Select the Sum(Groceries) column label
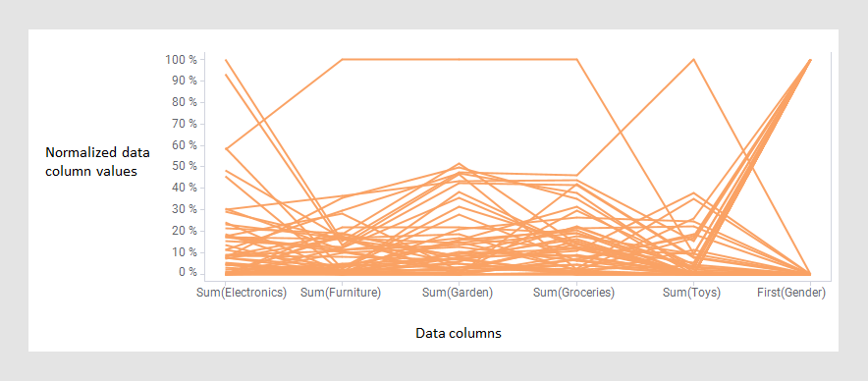This screenshot has width=868, height=381. (573, 293)
